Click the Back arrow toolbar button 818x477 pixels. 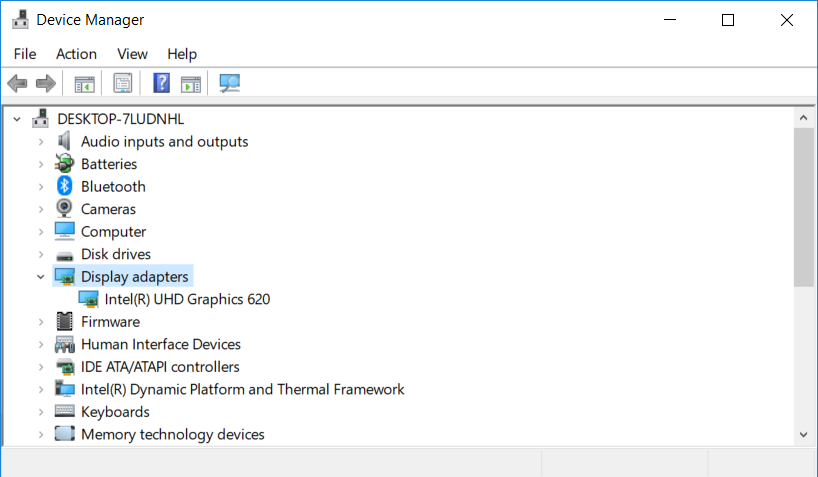point(17,84)
